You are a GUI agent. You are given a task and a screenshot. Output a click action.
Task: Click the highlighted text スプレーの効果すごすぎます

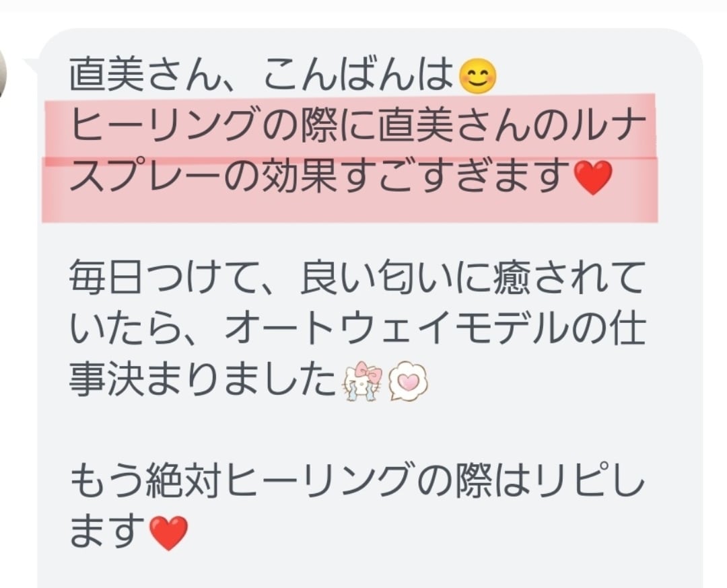coord(321,176)
